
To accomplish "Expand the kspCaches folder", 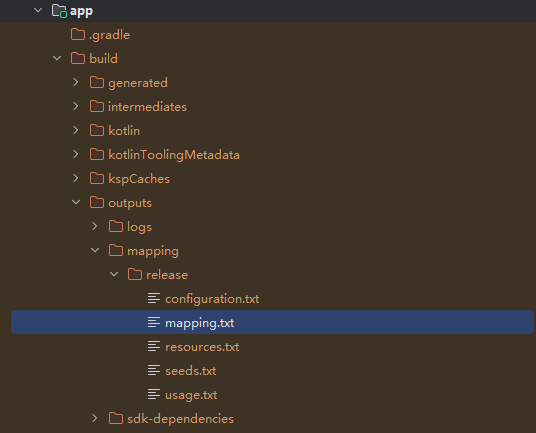I will [76, 178].
